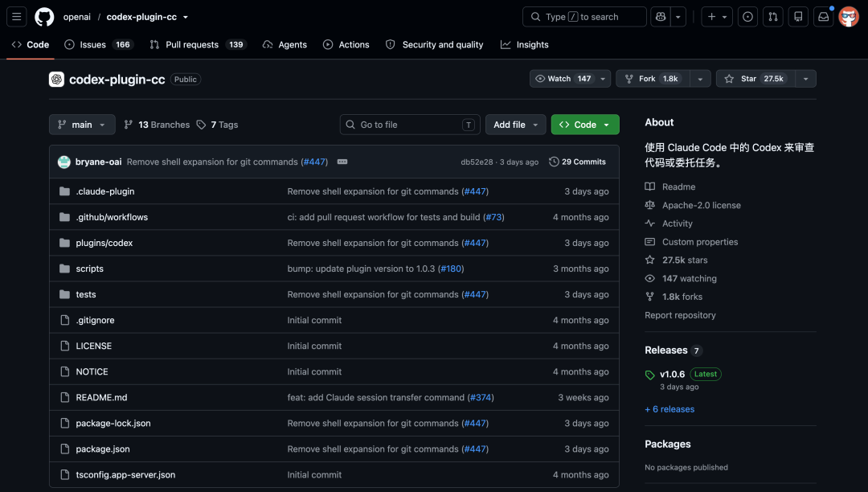Open the .github/workflows folder

(112, 217)
